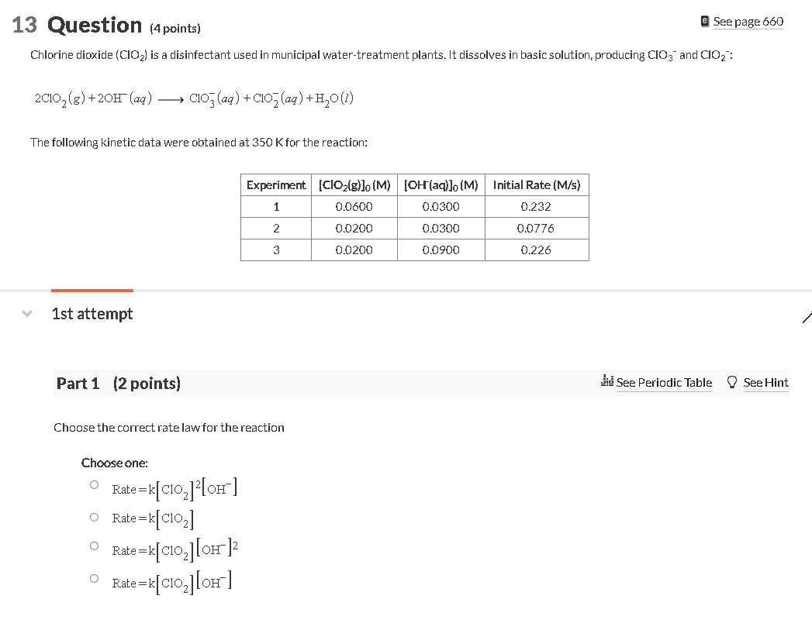Open the See Periodic Table link
812x644 pixels.
coord(664,382)
